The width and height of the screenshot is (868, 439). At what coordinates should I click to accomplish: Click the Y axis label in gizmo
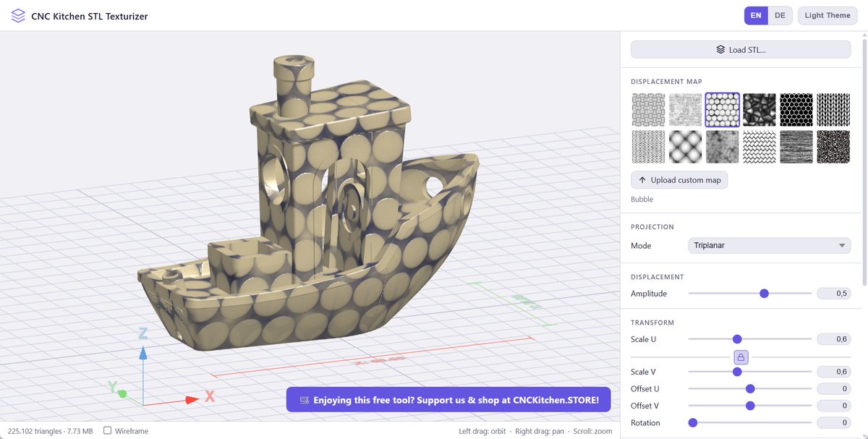113,388
